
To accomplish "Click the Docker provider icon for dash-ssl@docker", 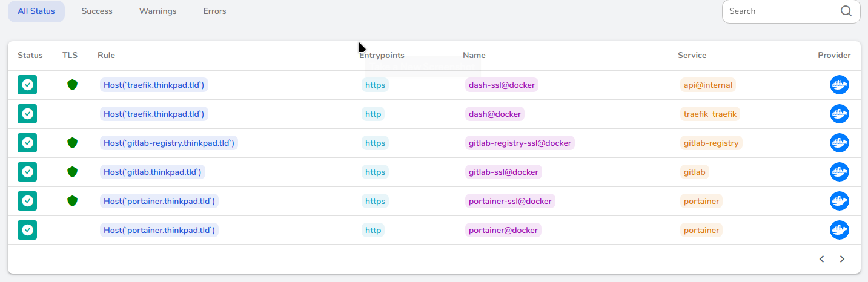I will (x=839, y=85).
